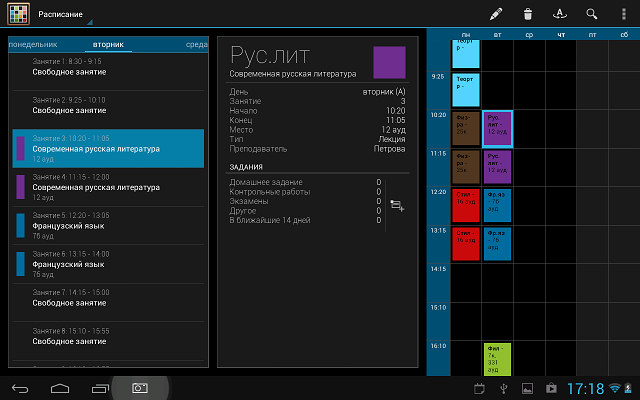
Task: Tap the сб column header
Action: (x=624, y=35)
